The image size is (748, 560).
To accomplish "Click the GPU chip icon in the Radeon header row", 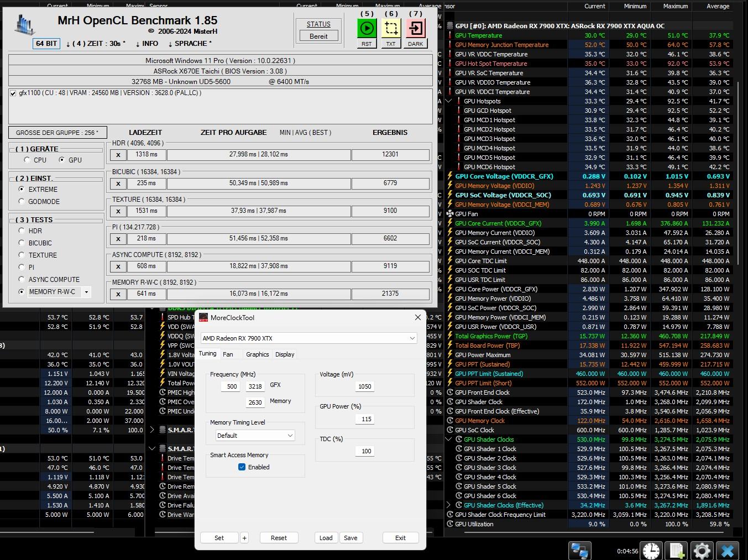I will tap(449, 26).
